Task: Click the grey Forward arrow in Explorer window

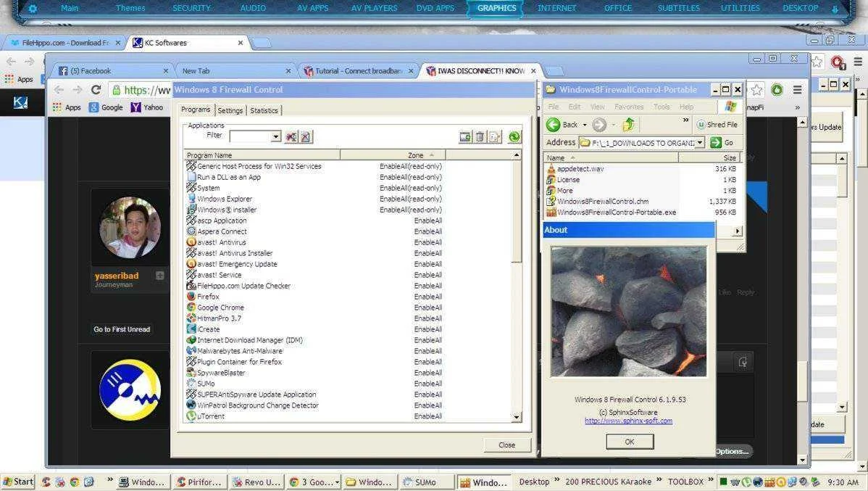Action: (599, 125)
